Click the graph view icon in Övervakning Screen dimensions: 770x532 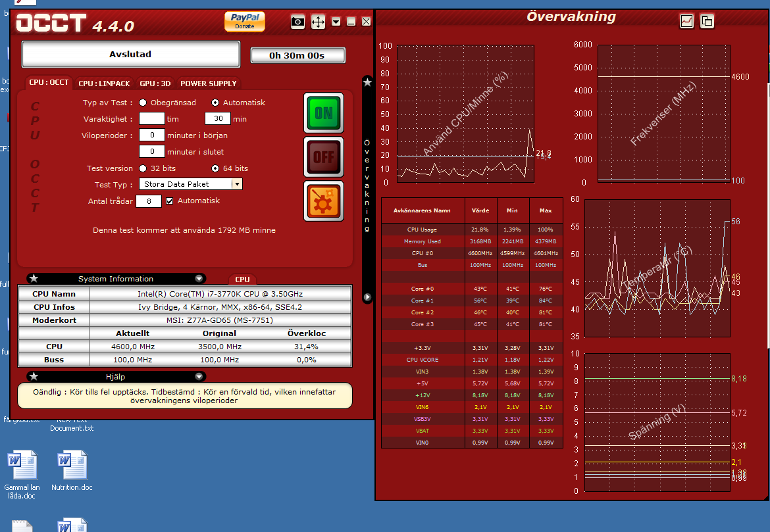(686, 21)
